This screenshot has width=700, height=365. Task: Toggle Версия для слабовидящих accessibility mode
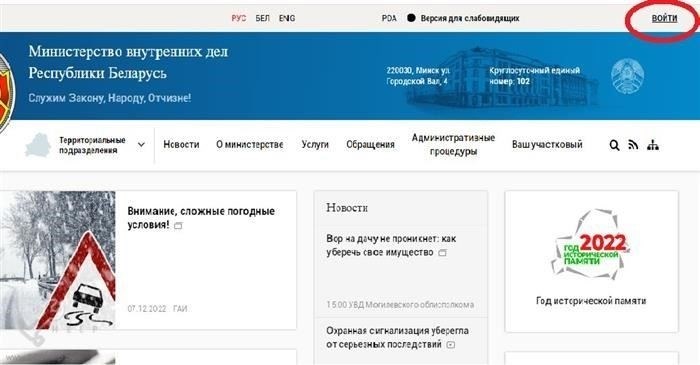click(x=463, y=18)
